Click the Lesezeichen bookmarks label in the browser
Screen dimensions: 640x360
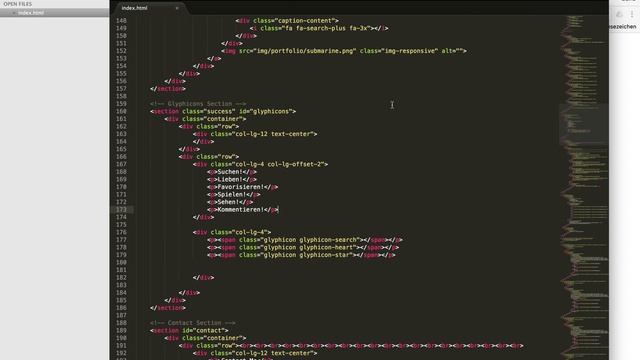[623, 27]
